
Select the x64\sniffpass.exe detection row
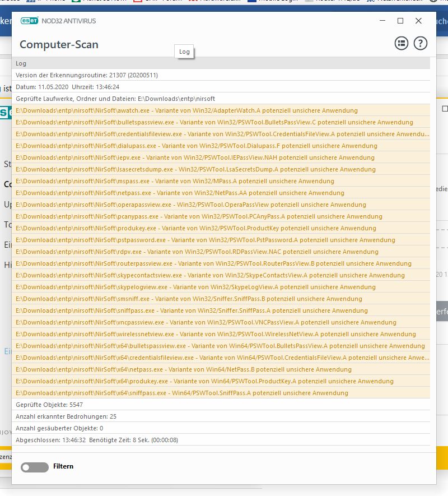(x=221, y=393)
